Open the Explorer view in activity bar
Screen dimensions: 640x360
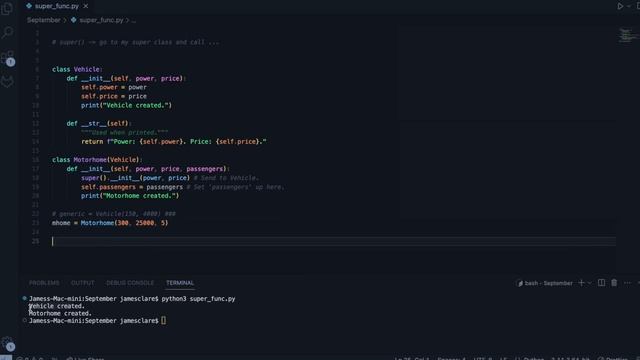pos(7,8)
